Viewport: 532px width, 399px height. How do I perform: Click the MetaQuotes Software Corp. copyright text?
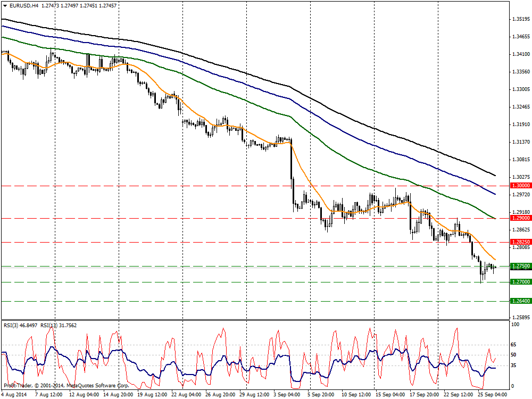click(x=95, y=385)
